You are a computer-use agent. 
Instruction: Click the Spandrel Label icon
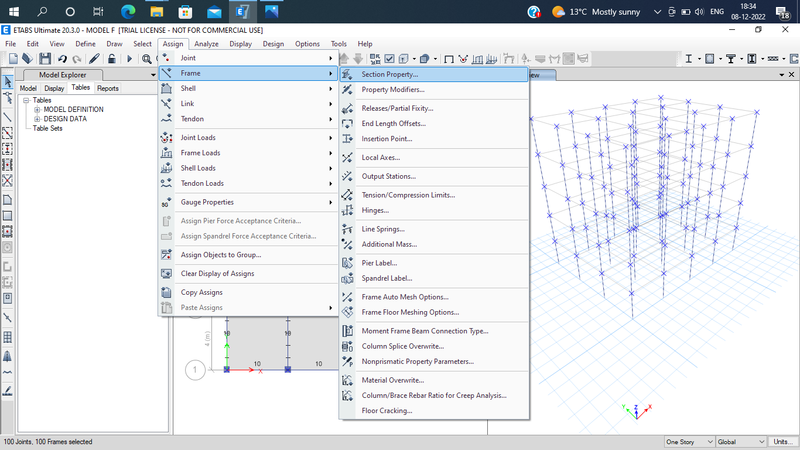(x=347, y=279)
